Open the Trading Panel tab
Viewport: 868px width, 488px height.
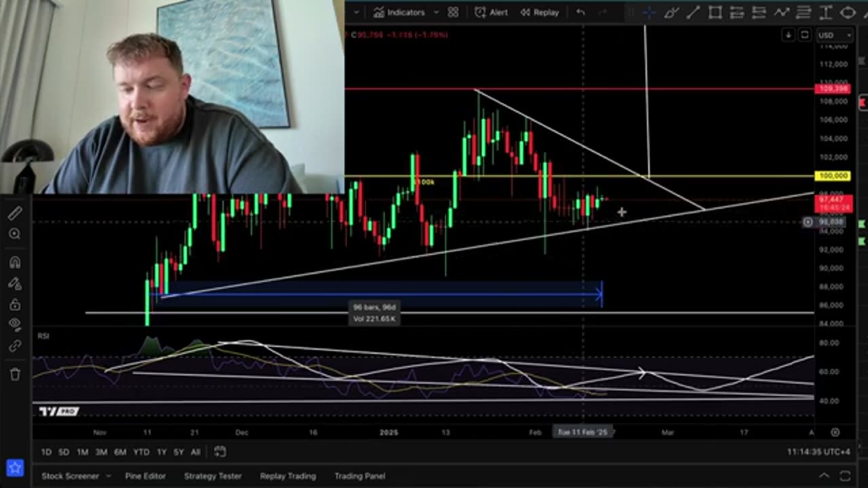click(359, 476)
